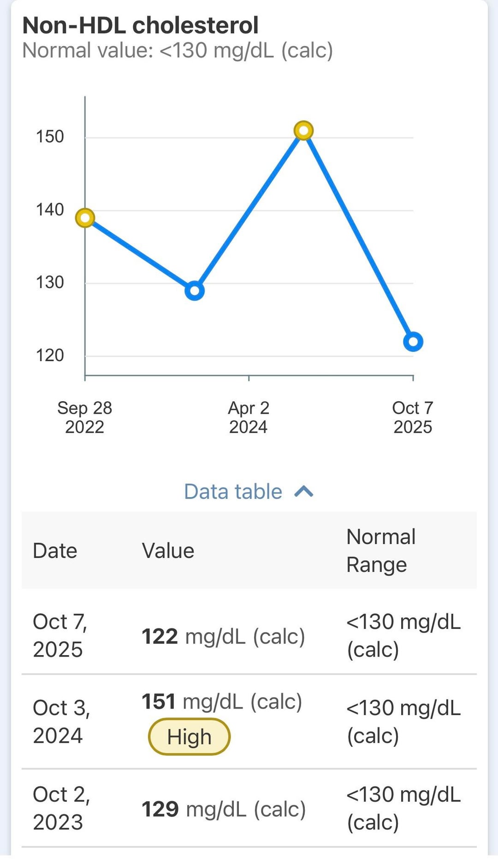Select the Oct 3, 2024 row date
Screen dimensions: 498x868
click(61, 721)
